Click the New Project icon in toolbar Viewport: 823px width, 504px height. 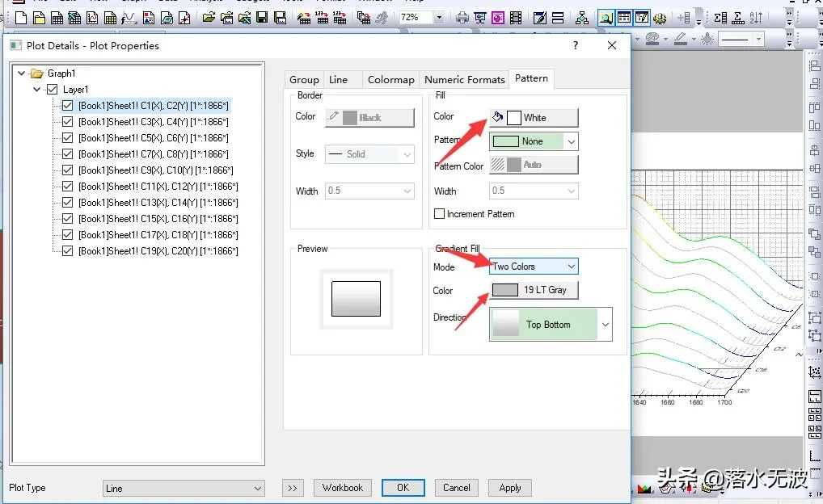click(x=21, y=18)
